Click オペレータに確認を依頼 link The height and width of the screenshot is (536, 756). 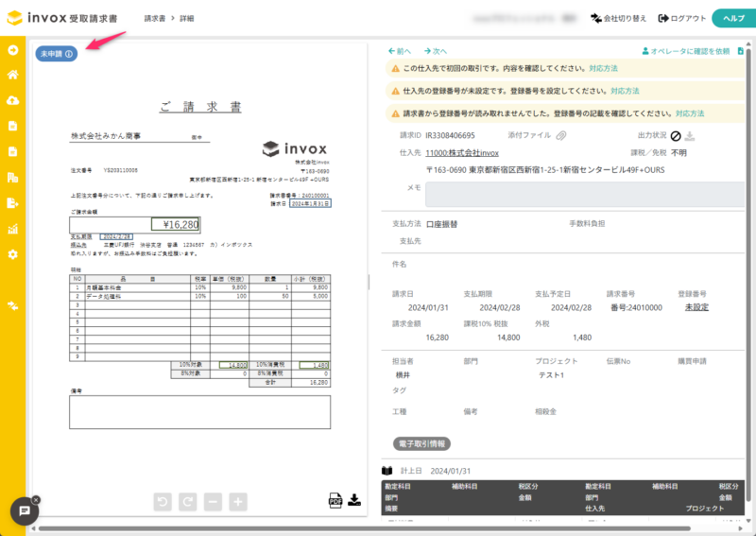tap(686, 51)
